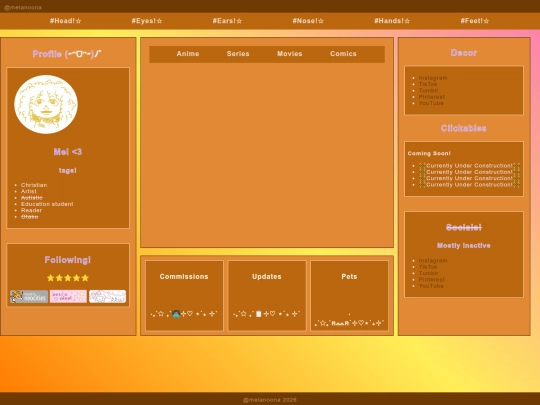
Task: Click '@melanoona 2026' in the footer
Action: pyautogui.click(x=270, y=400)
